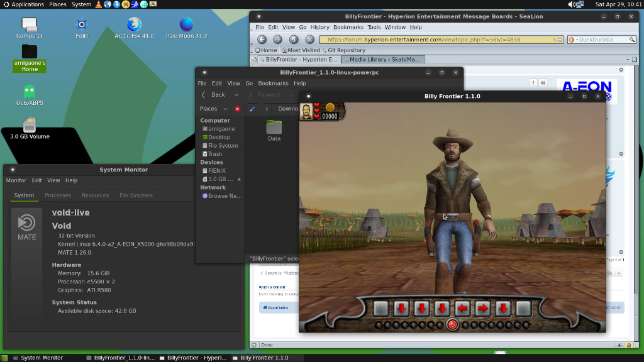Image resolution: width=644 pixels, height=362 pixels.
Task: Eject the 3.0 GB device in sidebar
Action: 239,179
